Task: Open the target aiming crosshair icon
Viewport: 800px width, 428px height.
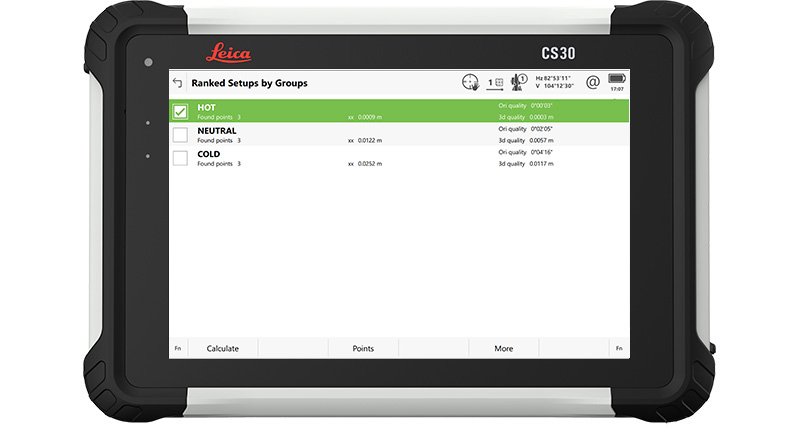Action: 470,83
